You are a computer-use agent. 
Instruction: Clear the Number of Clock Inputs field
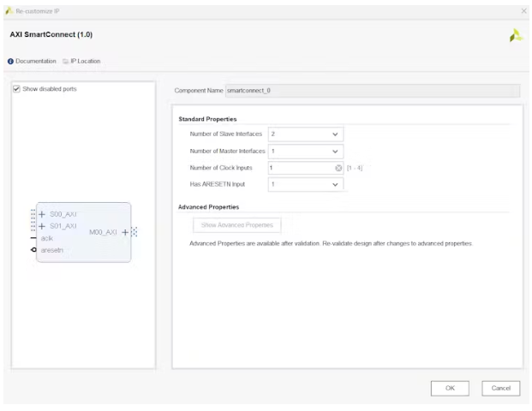[x=338, y=168]
